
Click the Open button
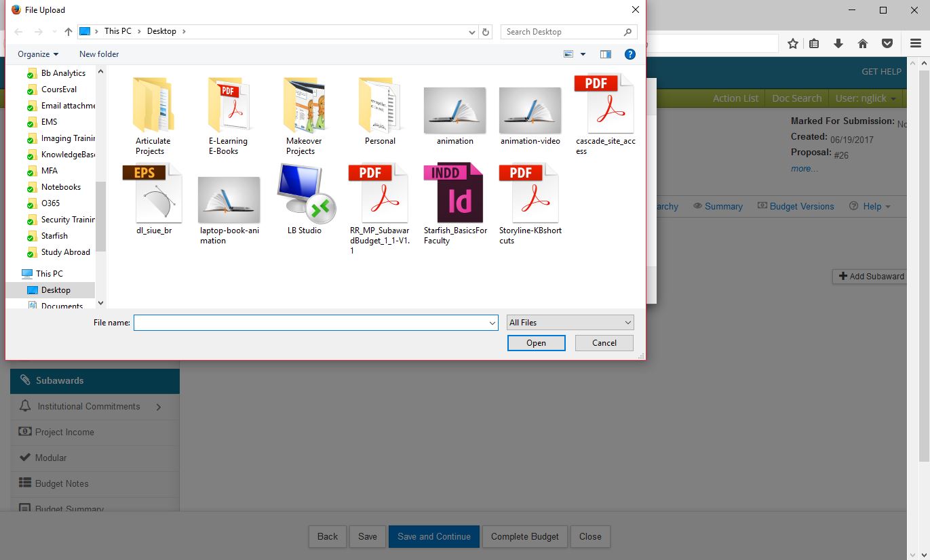[536, 343]
